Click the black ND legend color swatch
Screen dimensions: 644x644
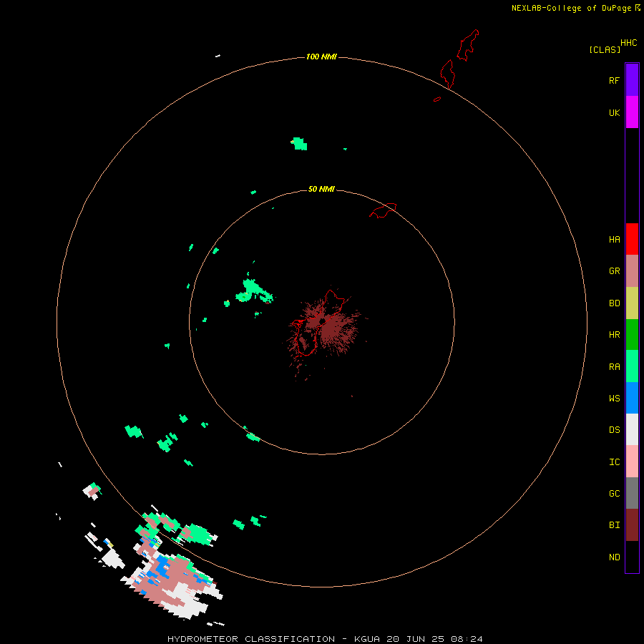pos(632,557)
